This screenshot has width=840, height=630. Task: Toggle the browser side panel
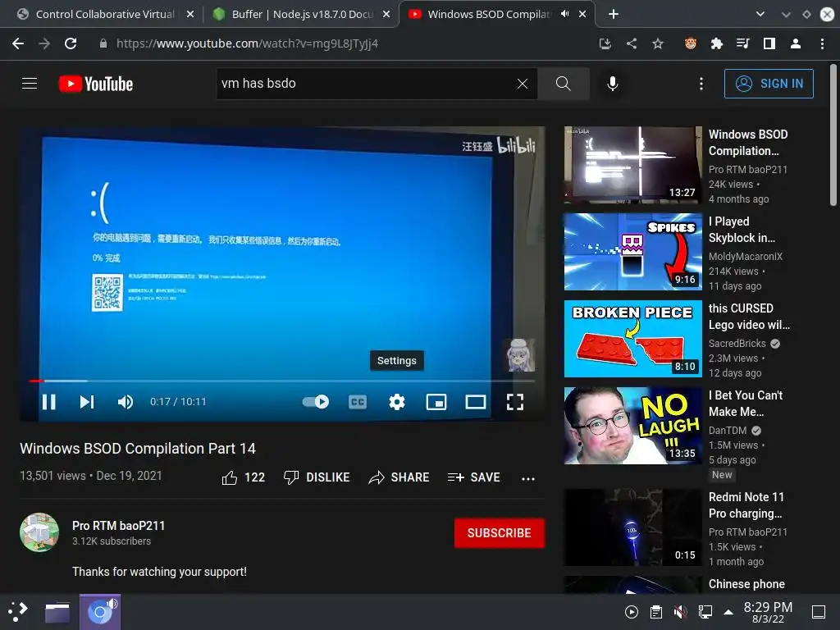[769, 43]
